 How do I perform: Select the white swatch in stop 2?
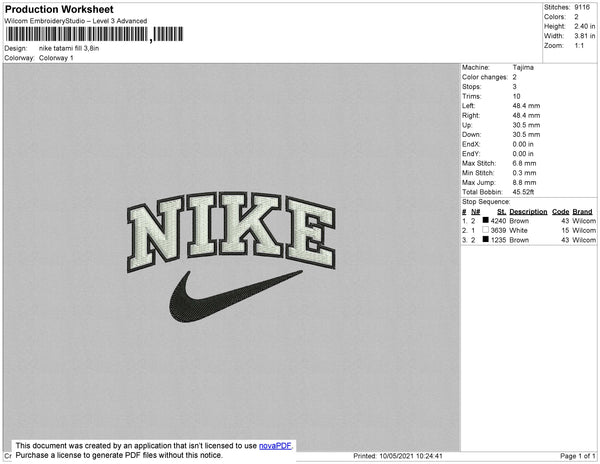tap(486, 230)
